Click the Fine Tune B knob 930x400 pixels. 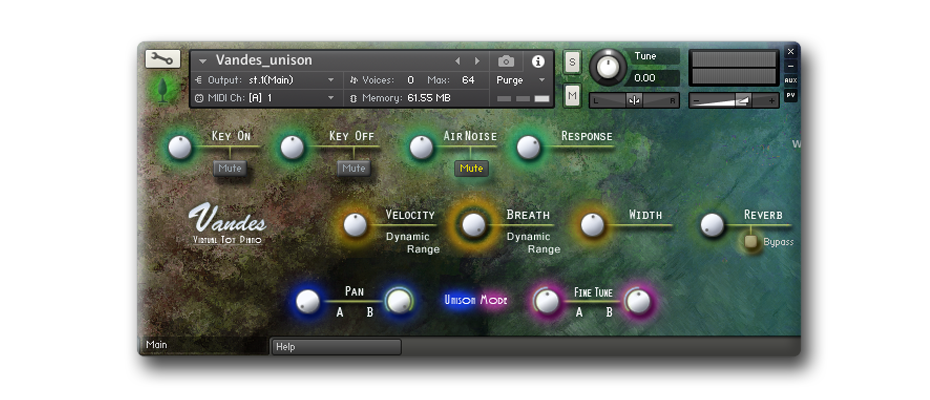638,301
